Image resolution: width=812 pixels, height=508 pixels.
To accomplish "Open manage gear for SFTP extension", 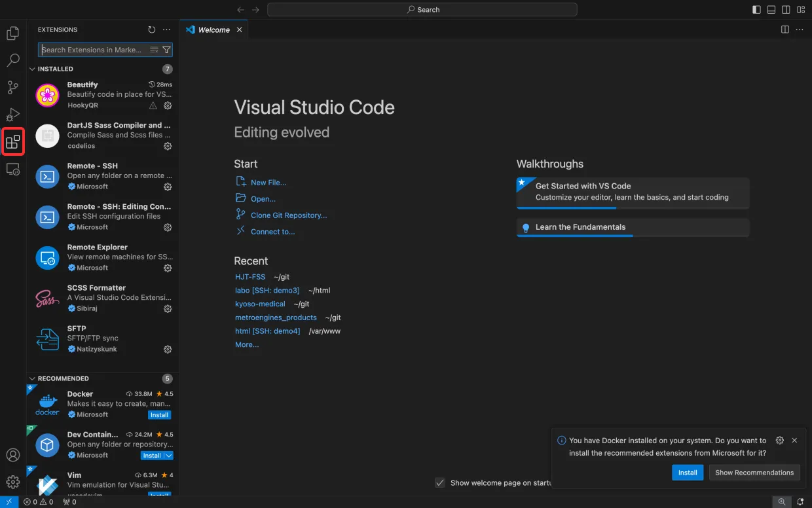I will pyautogui.click(x=168, y=349).
